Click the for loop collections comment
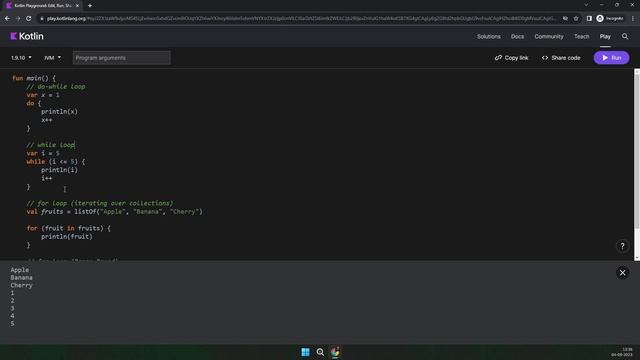Viewport: 640px width, 360px height. pyautogui.click(x=100, y=203)
